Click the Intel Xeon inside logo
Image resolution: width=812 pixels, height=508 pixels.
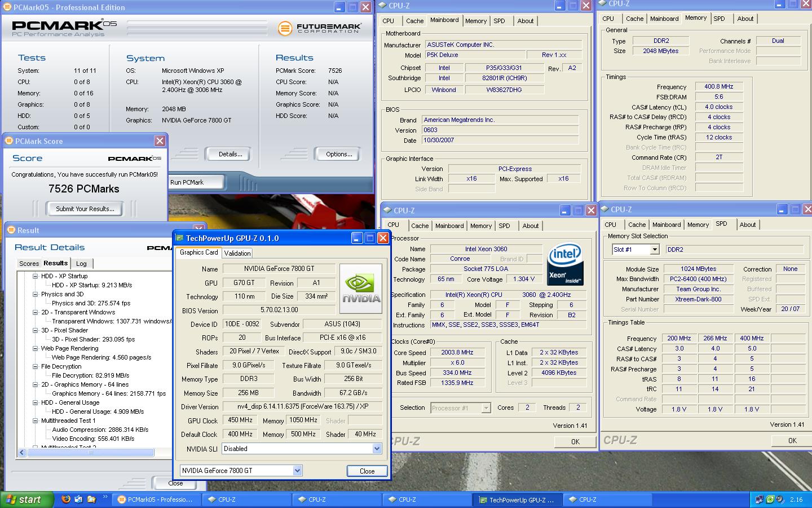click(565, 265)
